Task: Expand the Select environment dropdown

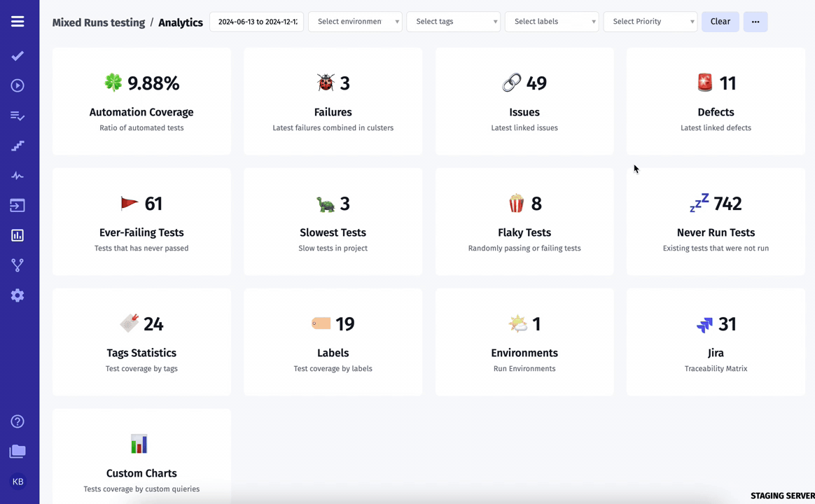Action: pyautogui.click(x=355, y=22)
